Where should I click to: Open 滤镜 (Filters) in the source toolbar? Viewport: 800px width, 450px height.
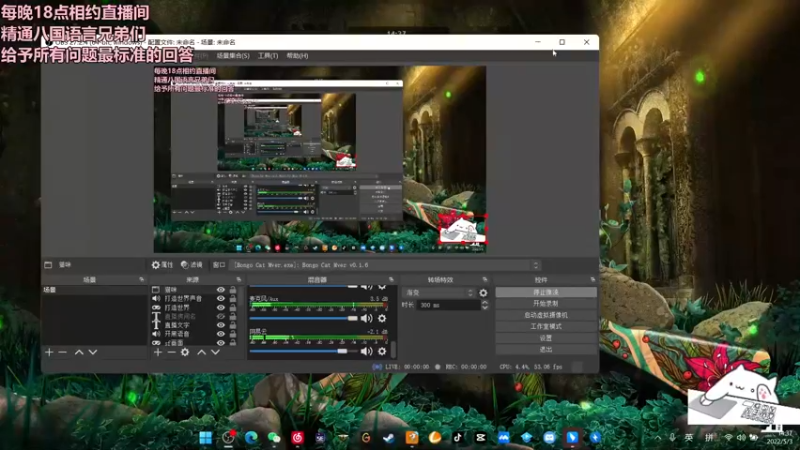[192, 265]
